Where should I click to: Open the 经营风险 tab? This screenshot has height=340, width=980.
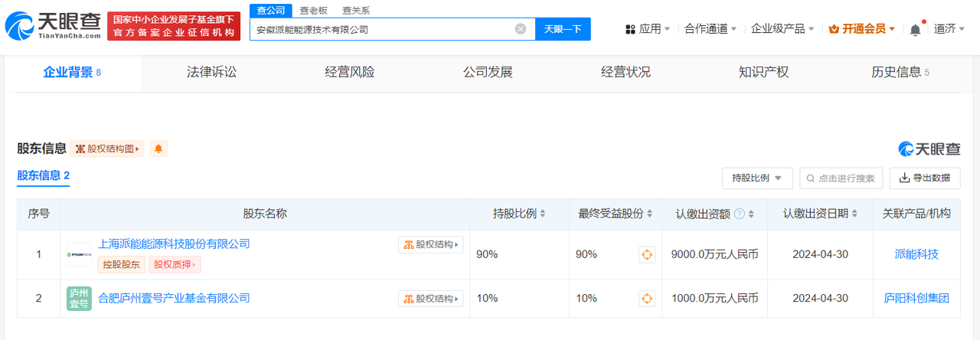tap(350, 73)
